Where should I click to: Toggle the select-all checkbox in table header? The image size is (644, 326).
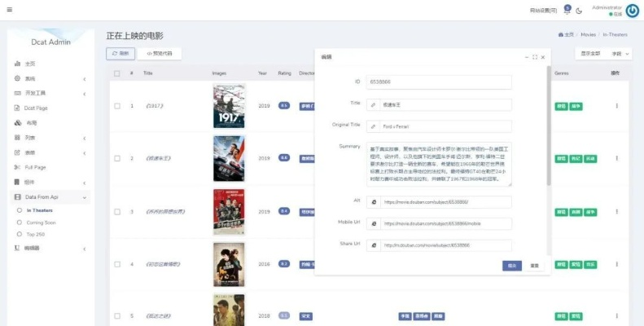117,73
